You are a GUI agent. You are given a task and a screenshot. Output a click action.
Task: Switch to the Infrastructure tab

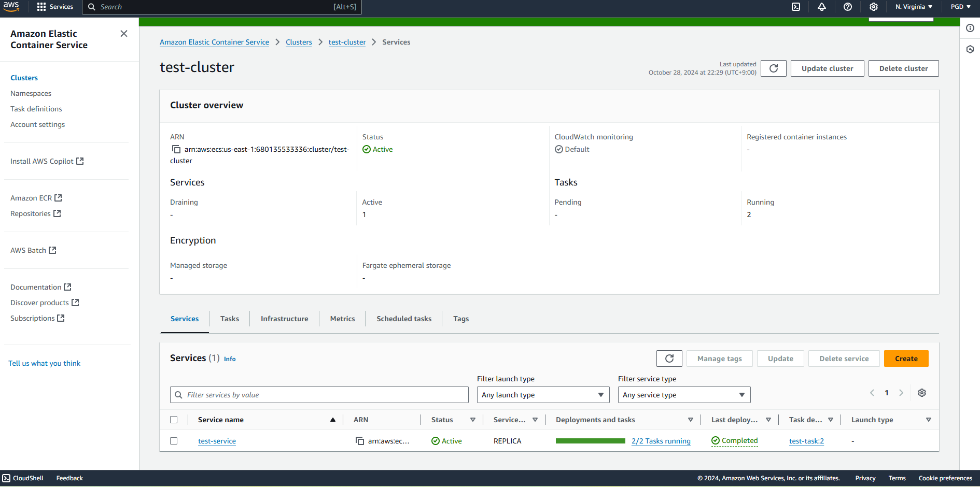285,319
